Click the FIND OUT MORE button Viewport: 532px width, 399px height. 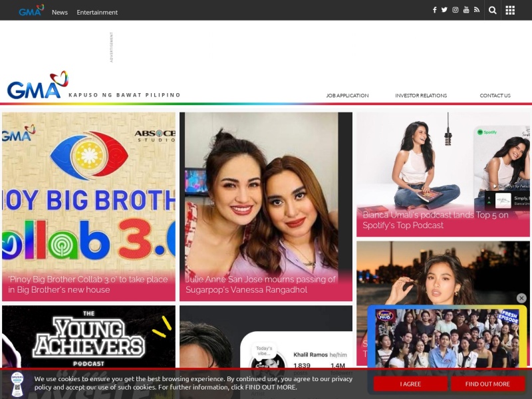pyautogui.click(x=487, y=384)
